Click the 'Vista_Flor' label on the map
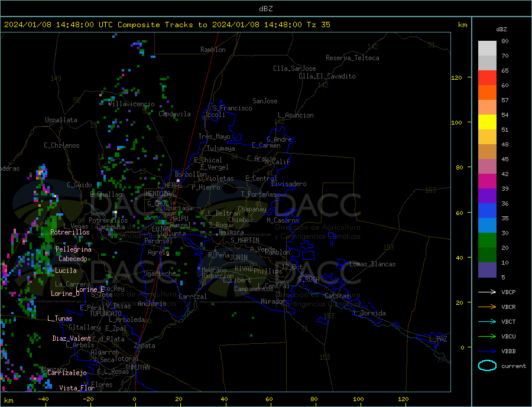This screenshot has height=407, width=532. [77, 388]
